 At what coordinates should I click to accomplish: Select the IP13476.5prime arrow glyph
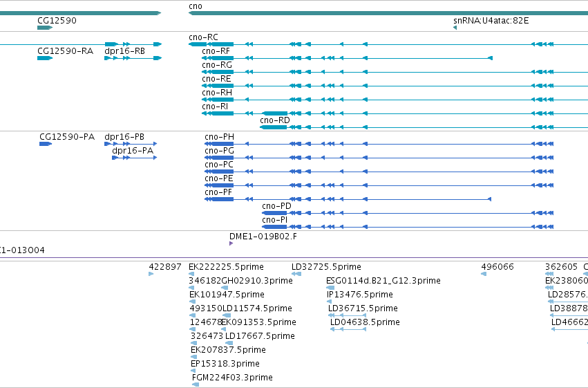[330, 302]
